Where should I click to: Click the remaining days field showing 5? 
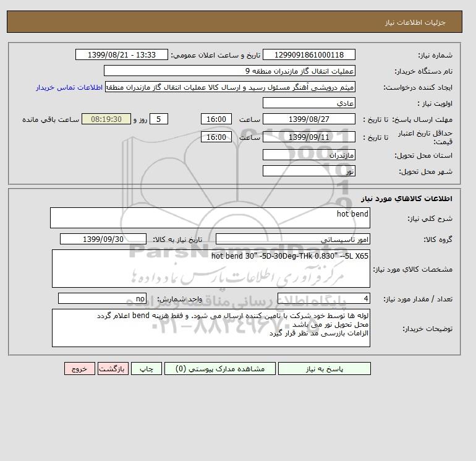(x=159, y=119)
